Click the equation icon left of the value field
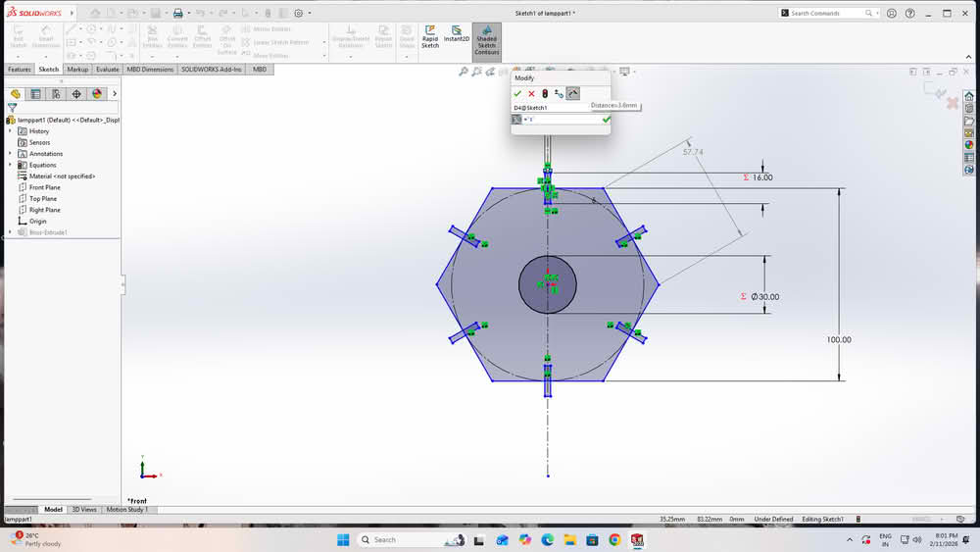 [516, 120]
